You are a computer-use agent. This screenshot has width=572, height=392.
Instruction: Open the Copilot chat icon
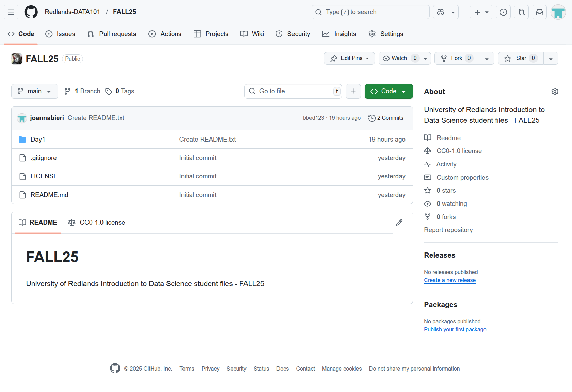coord(441,12)
